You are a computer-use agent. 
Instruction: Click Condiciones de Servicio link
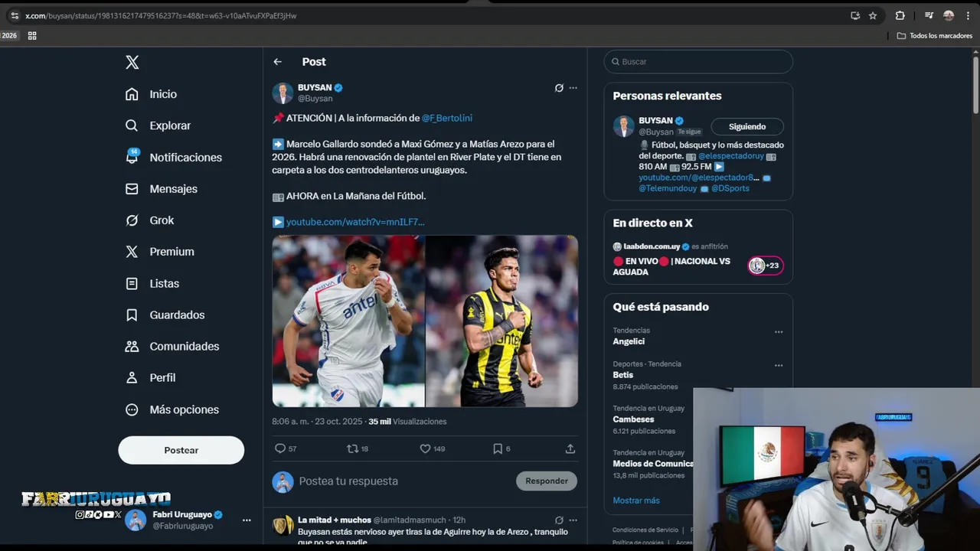[645, 530]
